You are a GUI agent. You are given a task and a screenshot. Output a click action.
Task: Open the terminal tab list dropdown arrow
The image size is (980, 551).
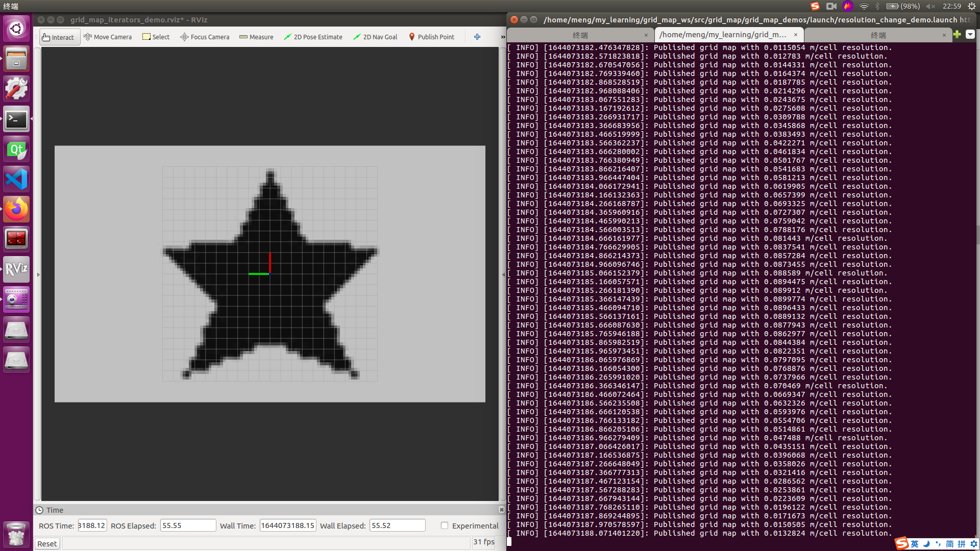point(969,35)
